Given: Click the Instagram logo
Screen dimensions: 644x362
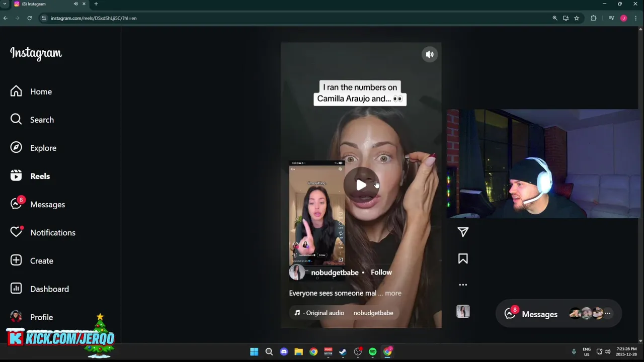Looking at the screenshot, I should [x=36, y=53].
